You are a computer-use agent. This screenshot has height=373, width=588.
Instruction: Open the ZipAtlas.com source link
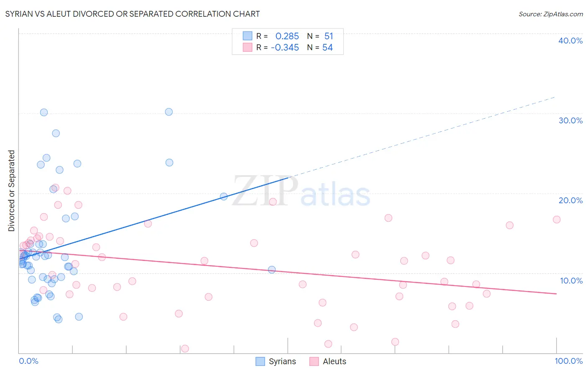click(x=551, y=14)
